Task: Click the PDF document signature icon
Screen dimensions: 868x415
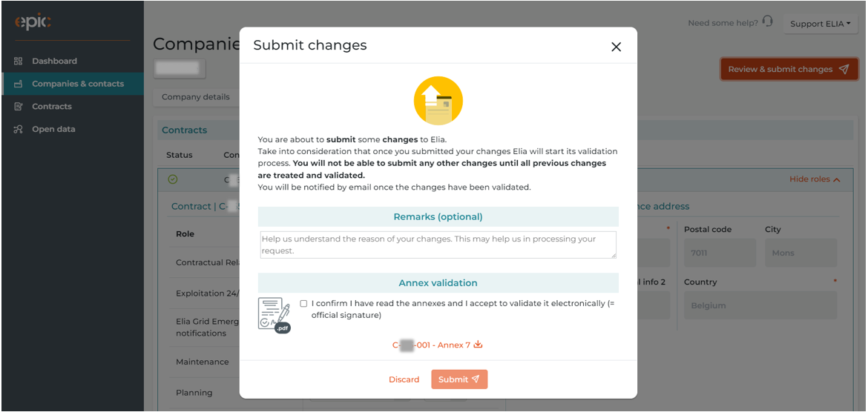Action: (274, 316)
